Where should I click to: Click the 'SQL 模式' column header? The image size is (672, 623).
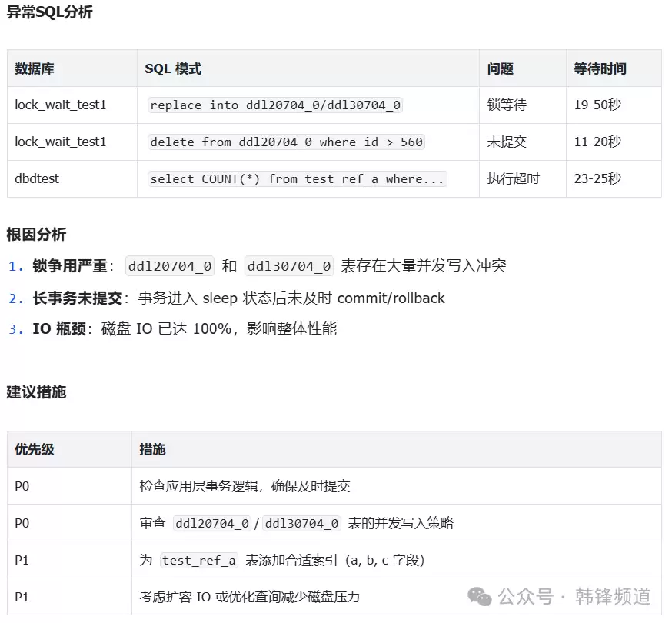(x=173, y=68)
